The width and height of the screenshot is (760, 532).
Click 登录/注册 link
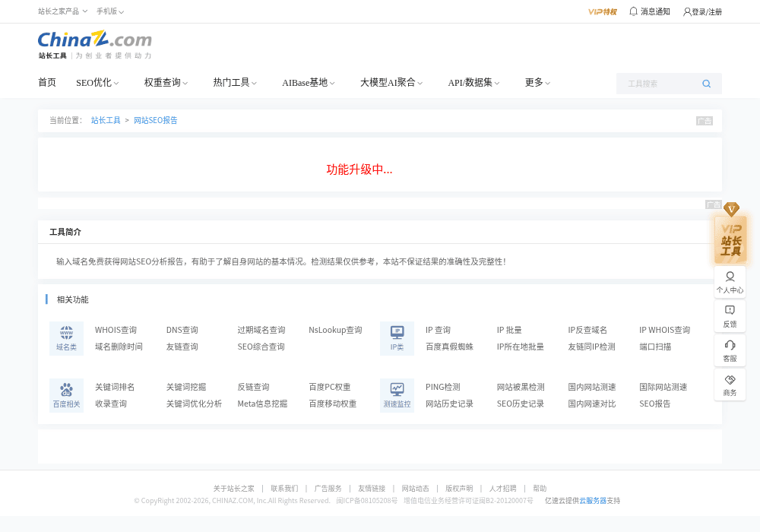[707, 12]
